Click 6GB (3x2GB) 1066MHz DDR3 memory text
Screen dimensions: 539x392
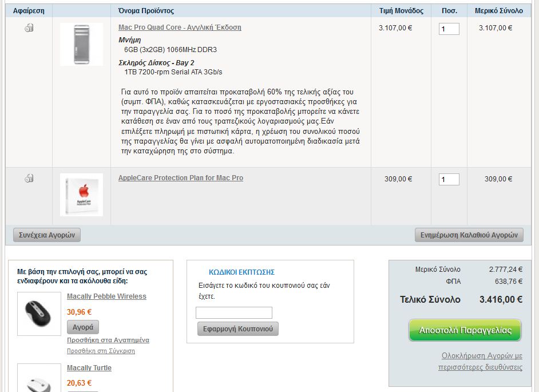click(x=171, y=50)
